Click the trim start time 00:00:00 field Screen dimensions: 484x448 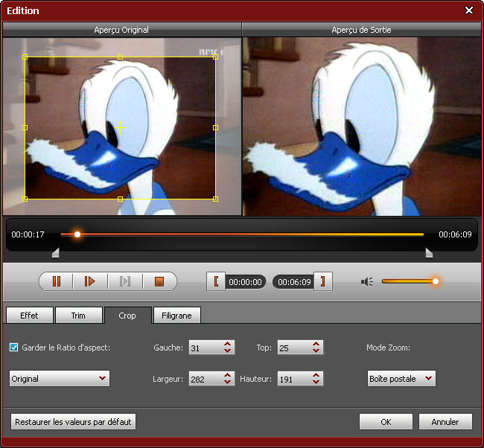(246, 282)
